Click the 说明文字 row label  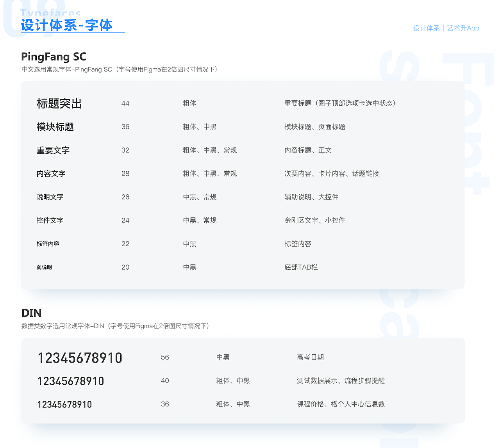[50, 197]
